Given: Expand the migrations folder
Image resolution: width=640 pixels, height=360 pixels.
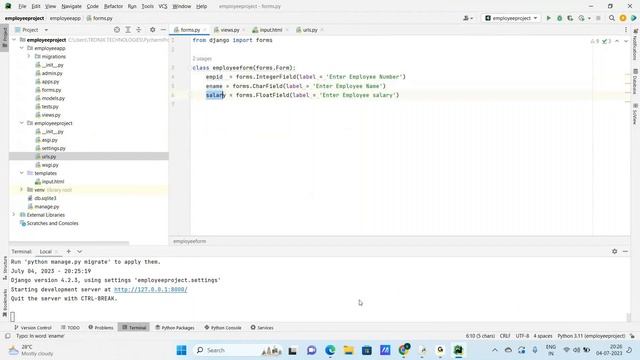Looking at the screenshot, I should point(29,56).
